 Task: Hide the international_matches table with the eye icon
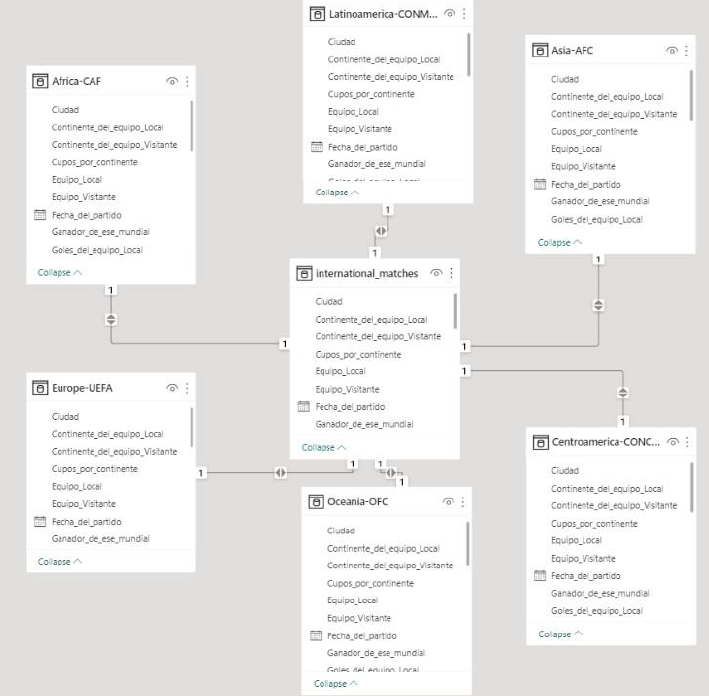tap(437, 273)
